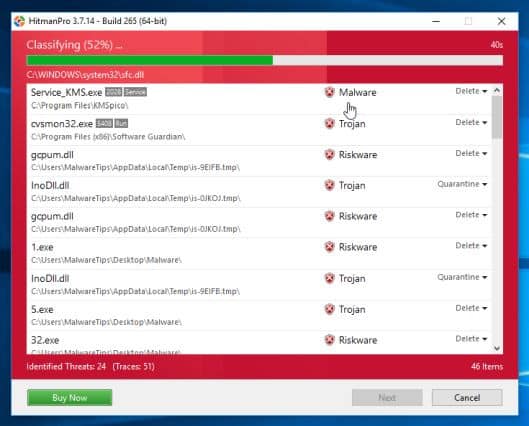Select the Service_KMS.exe file name

66,92
